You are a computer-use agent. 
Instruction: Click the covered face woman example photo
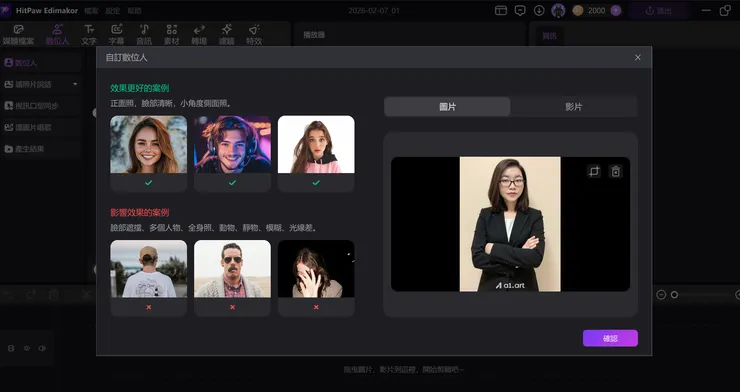(x=316, y=269)
